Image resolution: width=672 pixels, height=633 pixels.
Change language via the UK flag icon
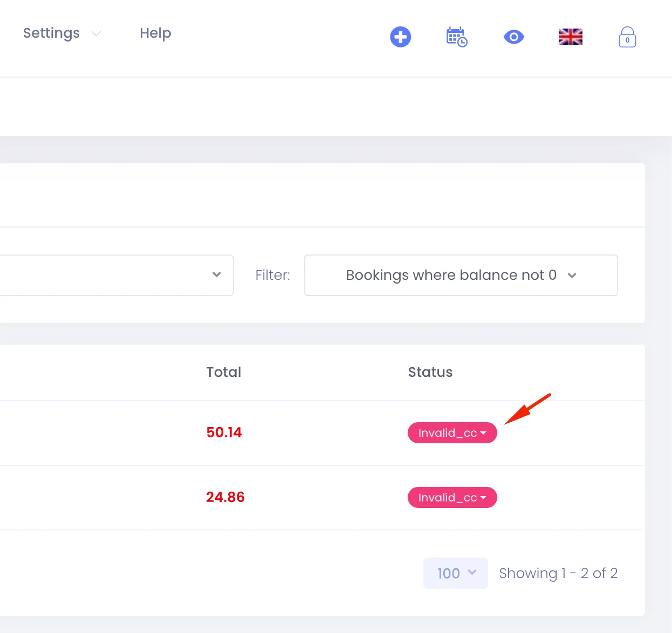(x=570, y=37)
